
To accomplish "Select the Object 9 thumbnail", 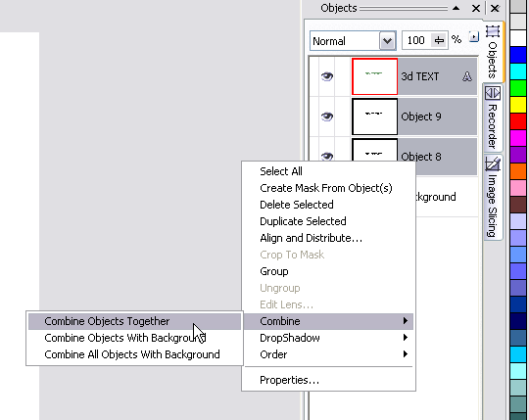I will [x=374, y=117].
